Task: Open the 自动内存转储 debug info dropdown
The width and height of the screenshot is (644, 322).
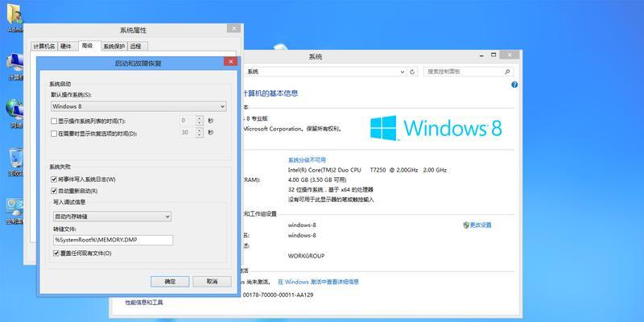Action: coord(112,216)
